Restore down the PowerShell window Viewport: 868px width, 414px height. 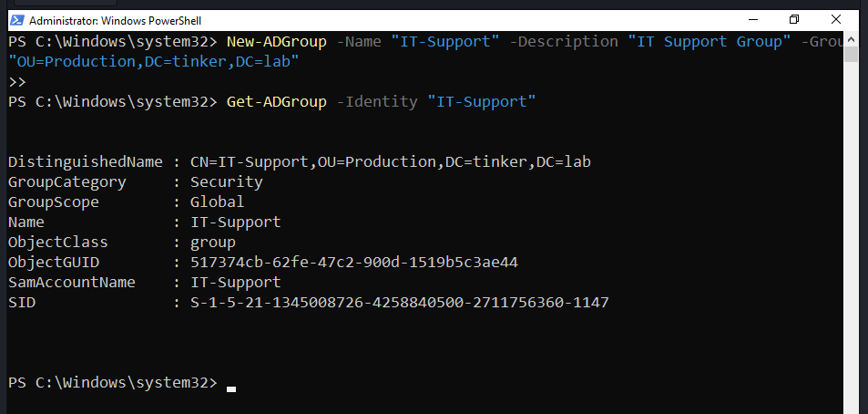coord(794,19)
